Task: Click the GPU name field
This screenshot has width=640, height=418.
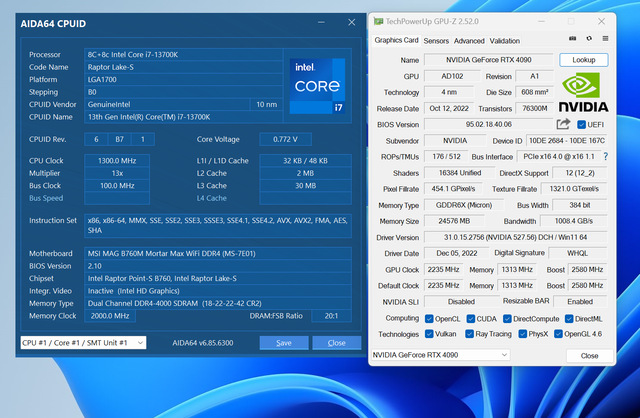Action: click(x=490, y=60)
